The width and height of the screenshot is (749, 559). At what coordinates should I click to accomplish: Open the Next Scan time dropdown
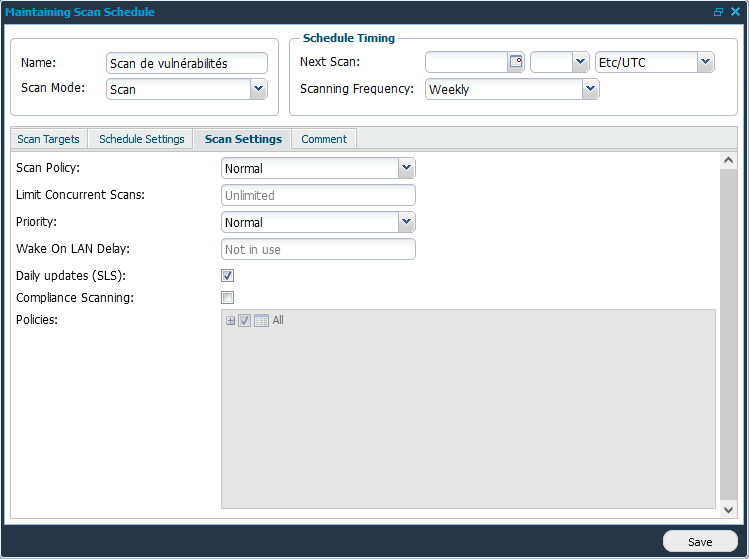coord(580,62)
